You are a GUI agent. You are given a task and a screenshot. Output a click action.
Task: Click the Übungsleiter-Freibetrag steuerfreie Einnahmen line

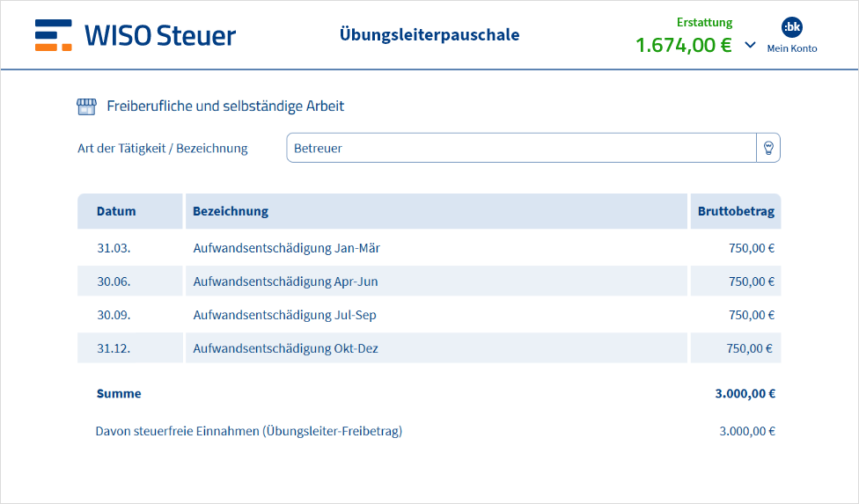249,431
